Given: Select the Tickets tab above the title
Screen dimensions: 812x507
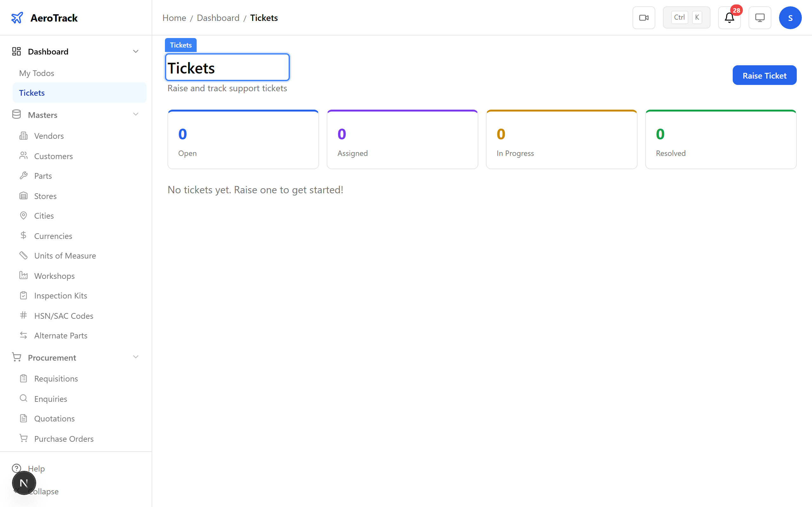Looking at the screenshot, I should tap(180, 45).
